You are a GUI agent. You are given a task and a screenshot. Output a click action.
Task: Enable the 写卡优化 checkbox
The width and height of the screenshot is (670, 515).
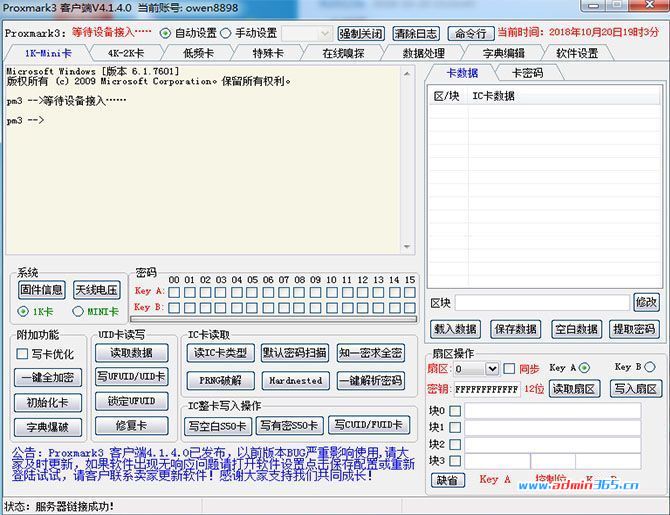pos(22,354)
